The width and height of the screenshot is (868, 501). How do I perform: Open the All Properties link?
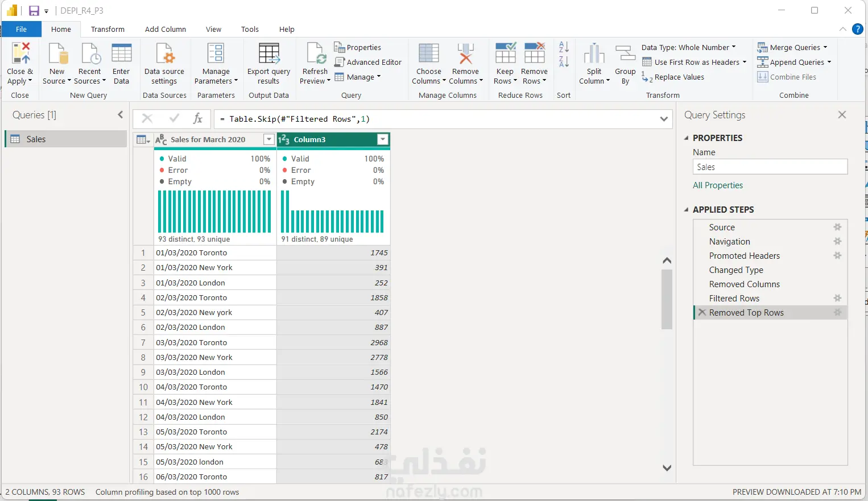coord(718,185)
